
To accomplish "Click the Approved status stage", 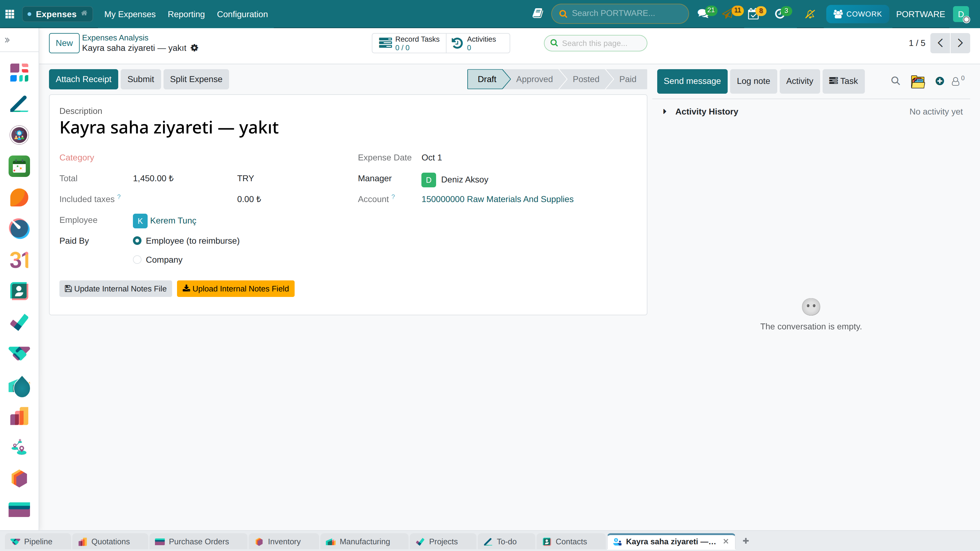I will [534, 79].
